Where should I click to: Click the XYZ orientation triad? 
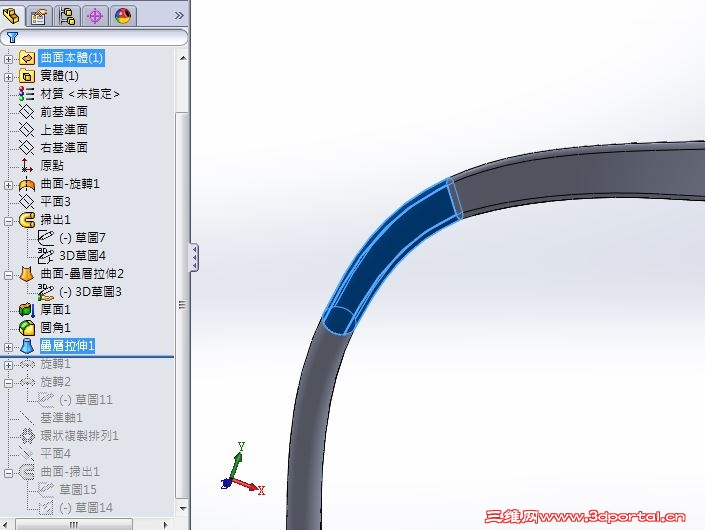241,468
